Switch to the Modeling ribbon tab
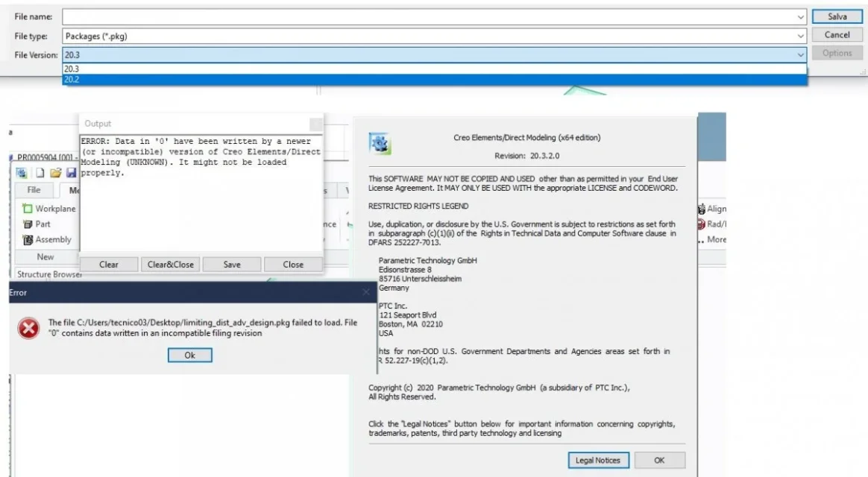Viewport: 868px width, 477px height. pyautogui.click(x=70, y=190)
